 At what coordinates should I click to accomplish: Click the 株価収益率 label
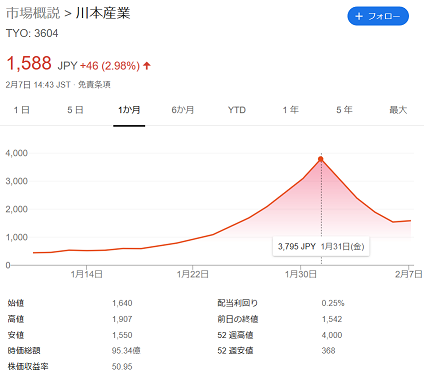28,367
